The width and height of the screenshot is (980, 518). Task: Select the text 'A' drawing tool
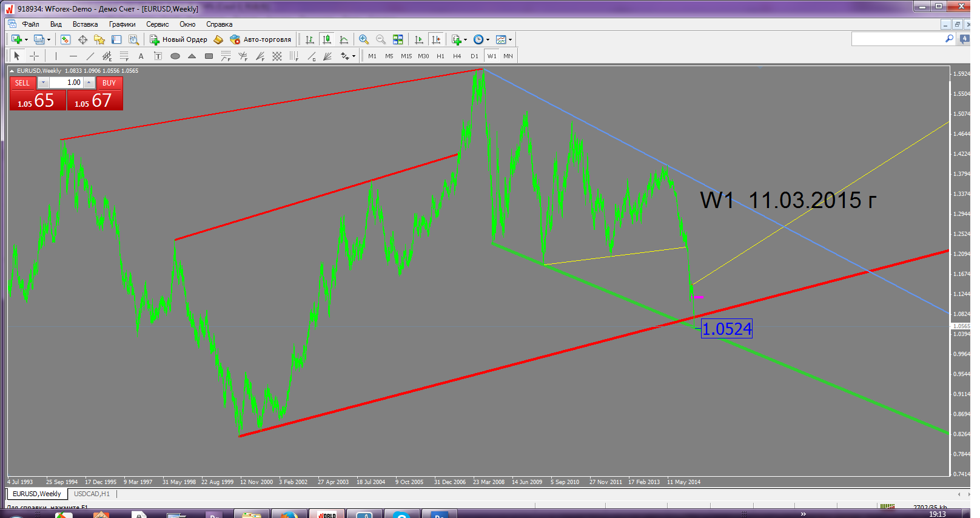click(x=141, y=56)
